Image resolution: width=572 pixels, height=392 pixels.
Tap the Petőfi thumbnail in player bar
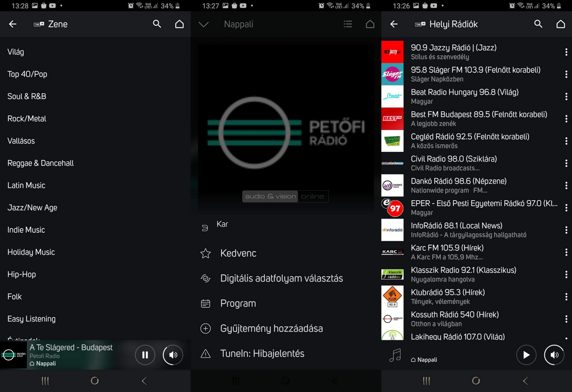[x=13, y=355]
